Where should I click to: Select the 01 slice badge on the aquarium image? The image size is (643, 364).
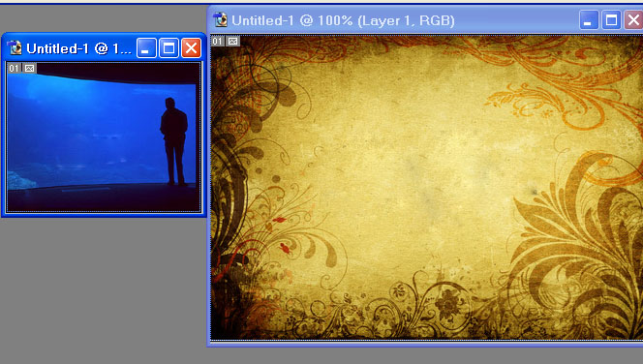[14, 68]
